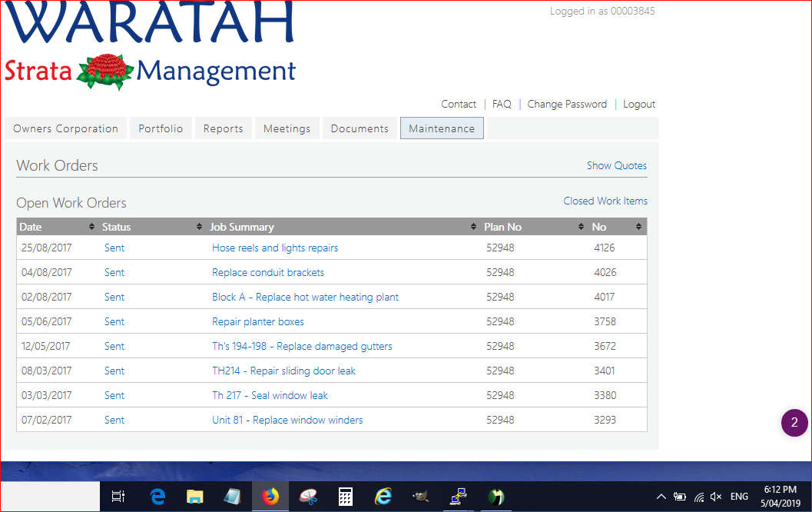
Task: Open Block A hot water heating plant job
Action: click(x=306, y=297)
